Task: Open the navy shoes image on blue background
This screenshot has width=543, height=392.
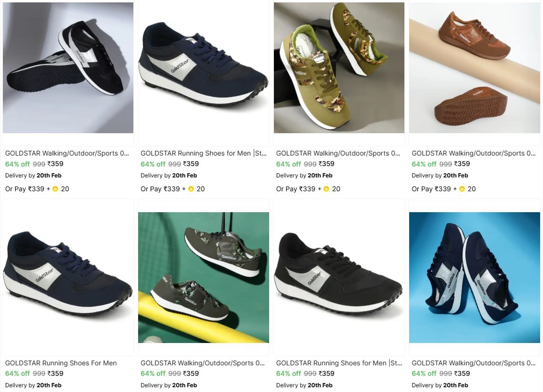Action: [x=474, y=277]
